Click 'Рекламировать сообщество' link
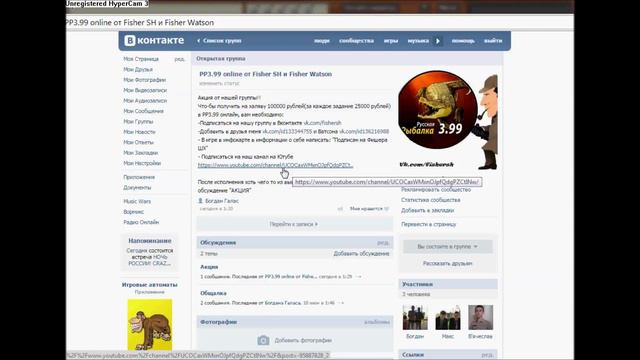Viewport: 640px width, 360px height. click(436, 190)
